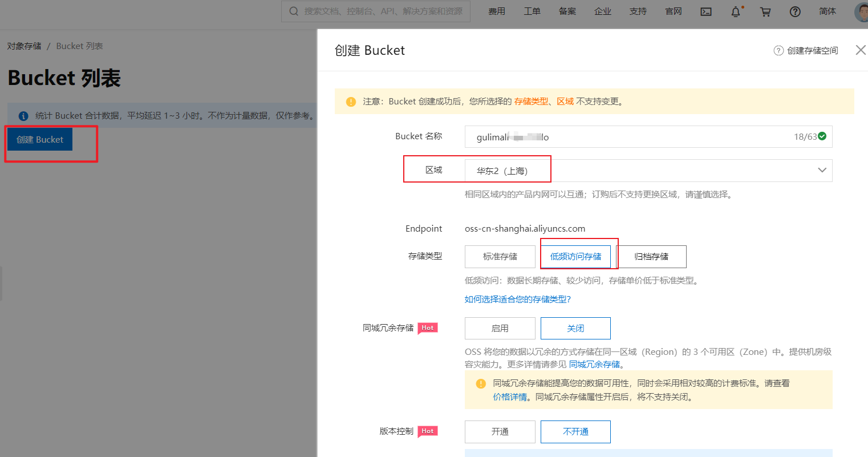
Task: Open the 费用 menu
Action: (497, 11)
